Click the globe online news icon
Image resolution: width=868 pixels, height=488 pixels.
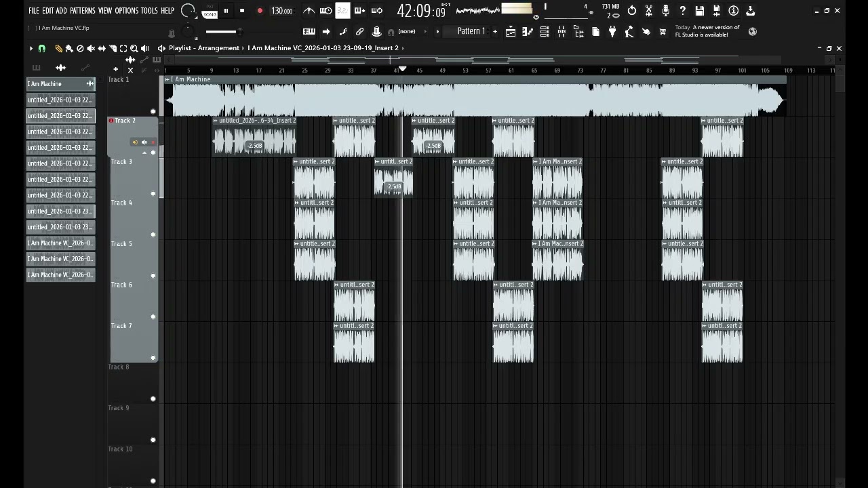coord(753,31)
